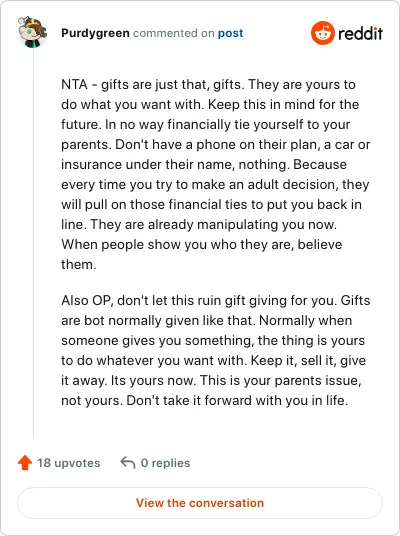Screen dimensions: 400x536
Task: Click the "commented on" header text
Action: [x=174, y=33]
